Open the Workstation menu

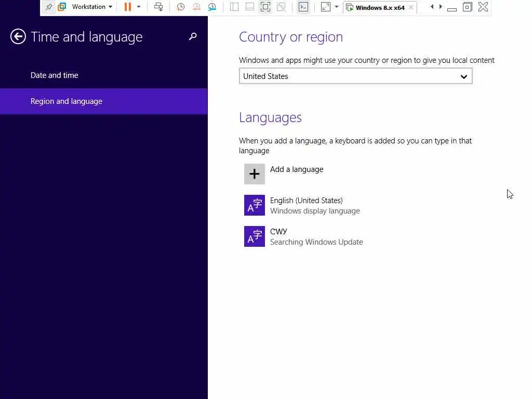pos(92,7)
